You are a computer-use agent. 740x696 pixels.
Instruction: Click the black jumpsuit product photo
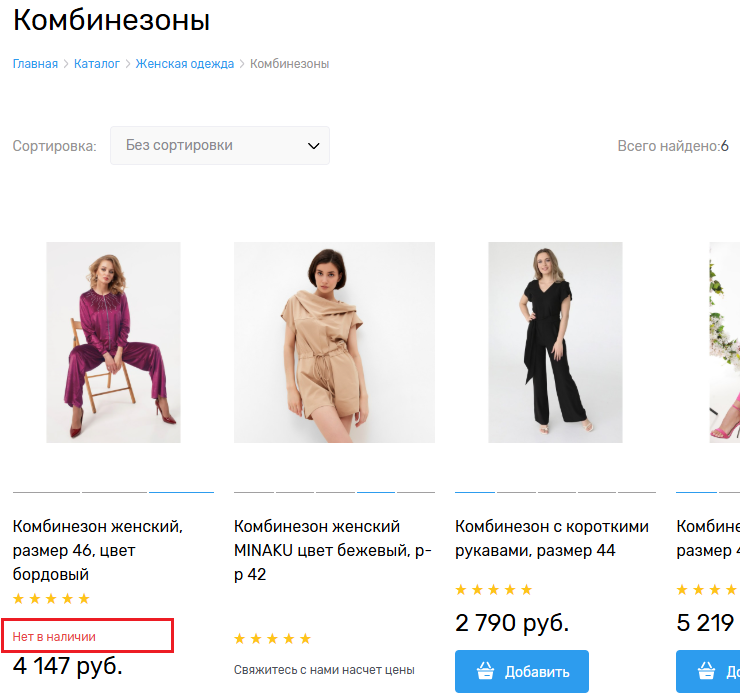555,342
